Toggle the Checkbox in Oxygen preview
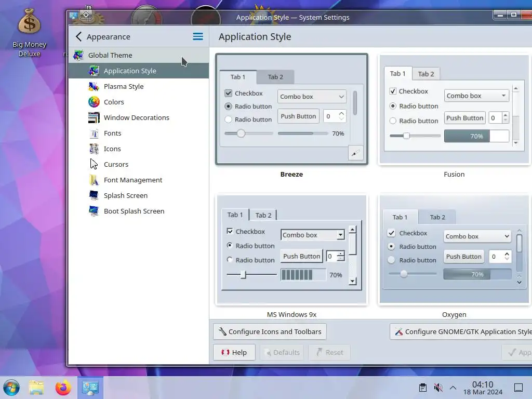 click(x=391, y=233)
